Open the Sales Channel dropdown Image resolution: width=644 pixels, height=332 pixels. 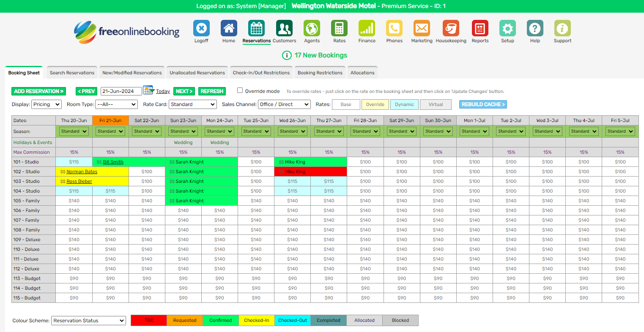284,104
